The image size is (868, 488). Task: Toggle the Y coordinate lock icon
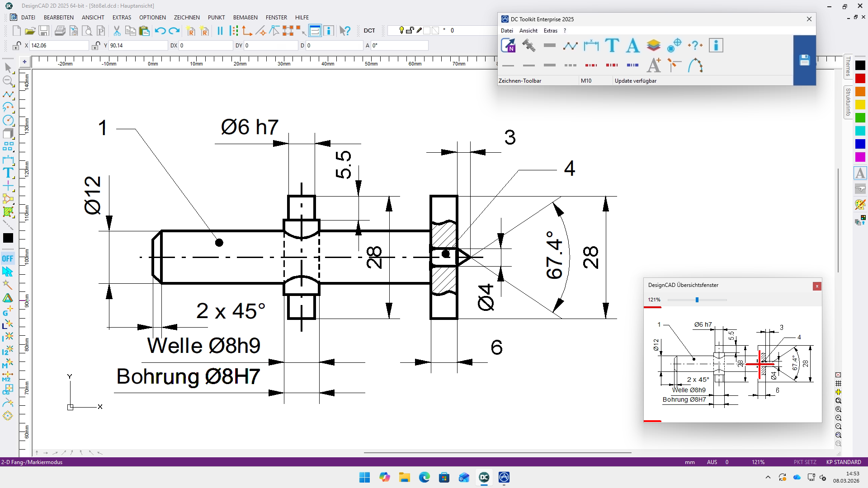[x=95, y=46]
